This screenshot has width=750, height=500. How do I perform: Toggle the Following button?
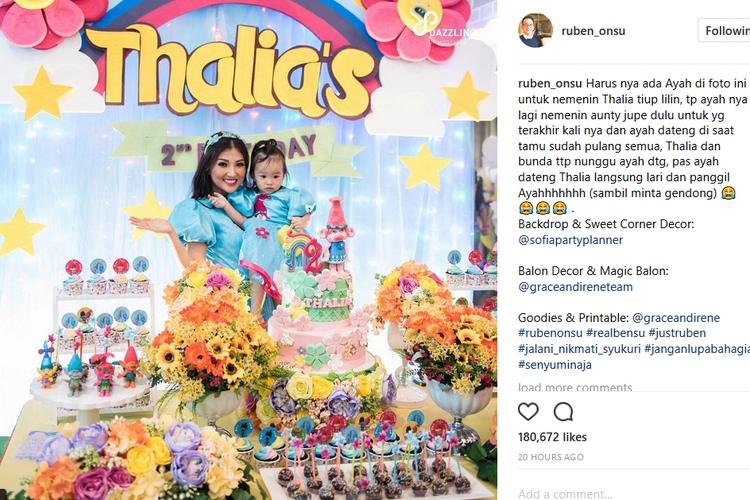click(724, 31)
